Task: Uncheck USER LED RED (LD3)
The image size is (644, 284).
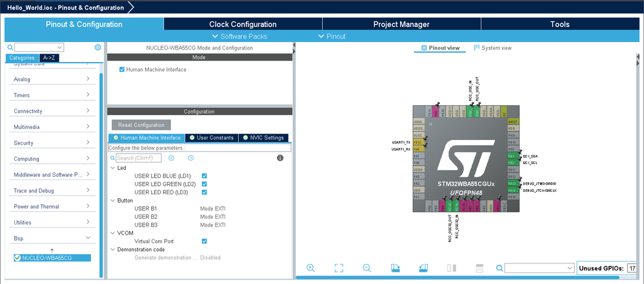Action: pos(204,192)
